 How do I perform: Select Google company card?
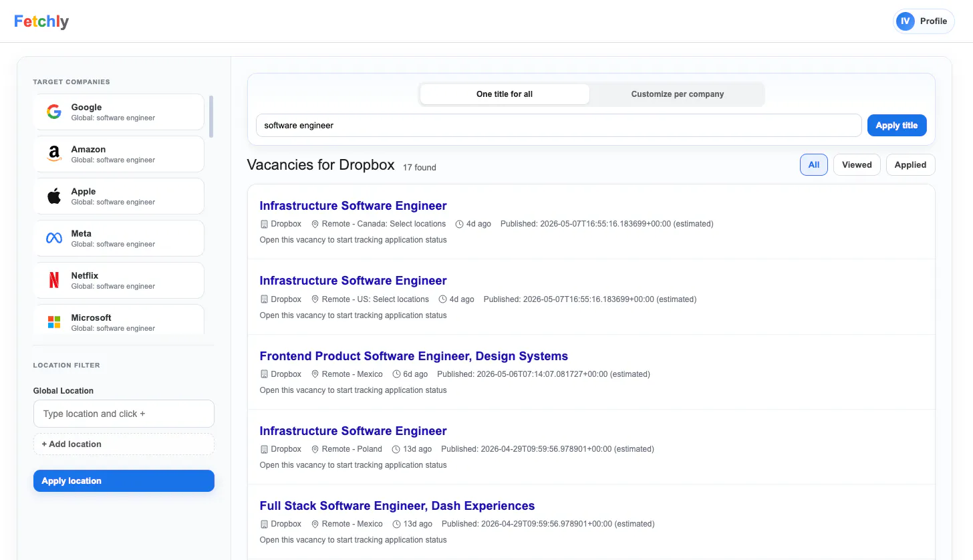(118, 112)
